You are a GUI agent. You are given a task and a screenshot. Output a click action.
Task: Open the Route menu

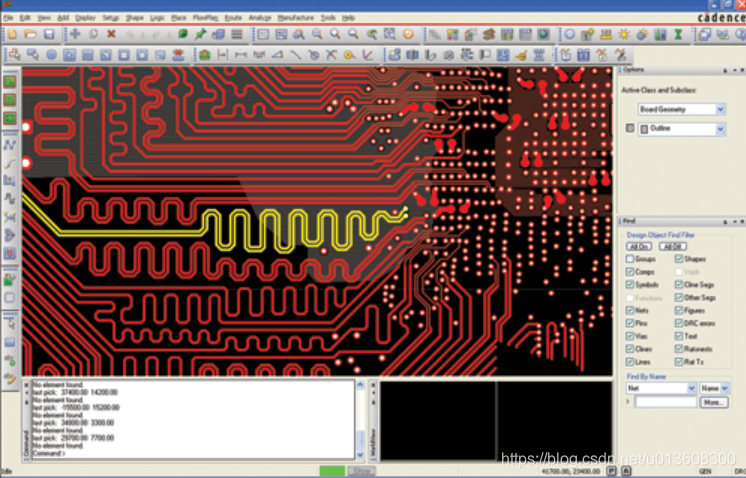click(233, 18)
